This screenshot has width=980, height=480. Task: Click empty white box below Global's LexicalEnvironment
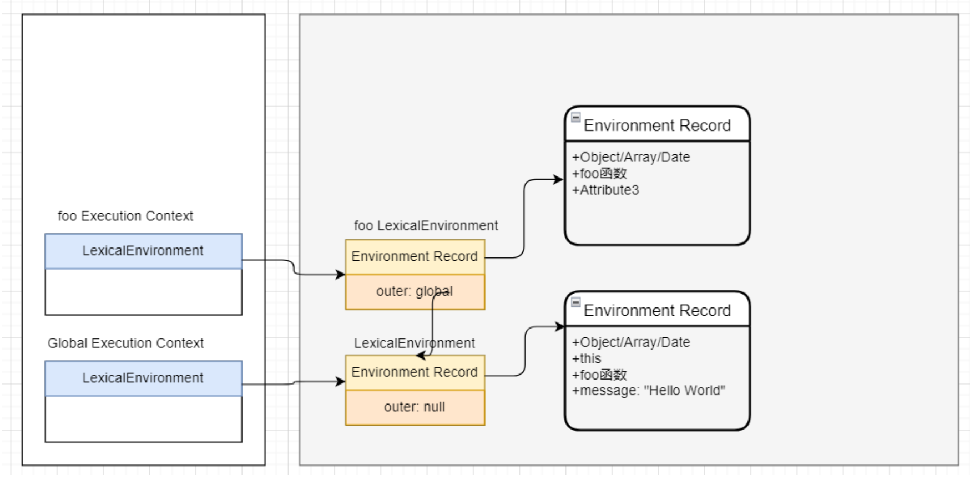[x=143, y=419]
